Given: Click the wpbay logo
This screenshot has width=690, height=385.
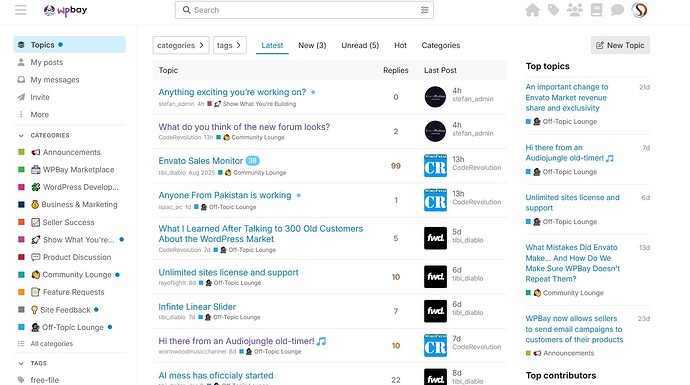Looking at the screenshot, I should pyautogui.click(x=65, y=10).
